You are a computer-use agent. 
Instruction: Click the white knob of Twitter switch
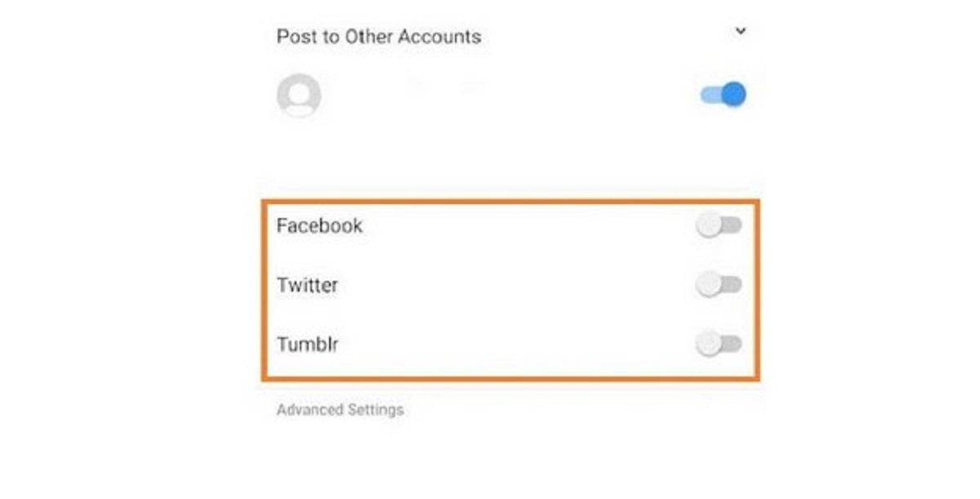pos(709,285)
